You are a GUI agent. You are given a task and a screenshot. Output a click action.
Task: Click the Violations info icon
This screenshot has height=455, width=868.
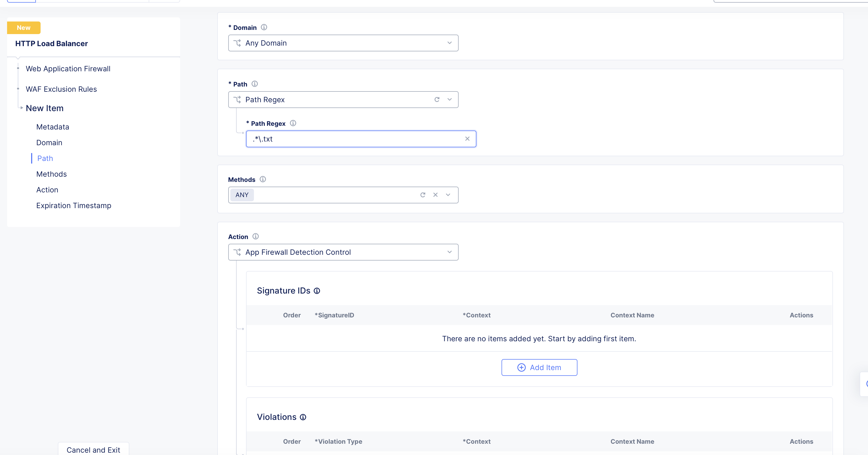[303, 417]
